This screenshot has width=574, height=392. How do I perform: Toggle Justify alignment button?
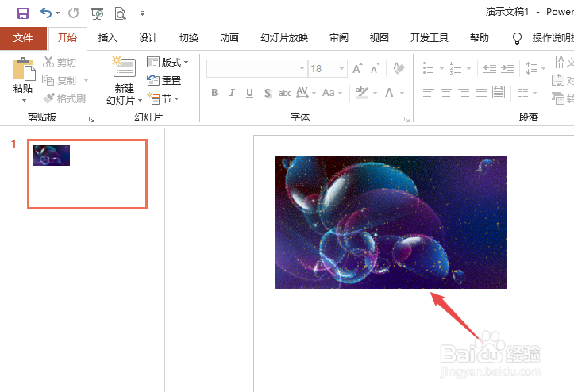tap(481, 93)
